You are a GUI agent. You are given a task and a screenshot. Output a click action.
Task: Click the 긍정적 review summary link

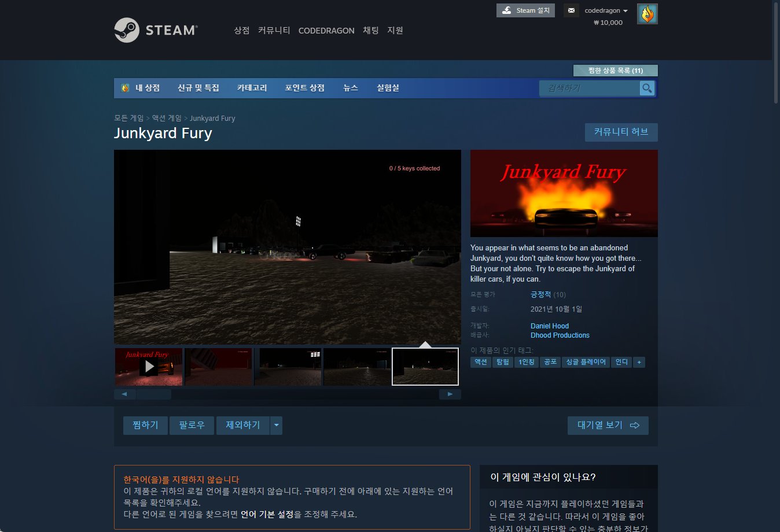tap(540, 294)
